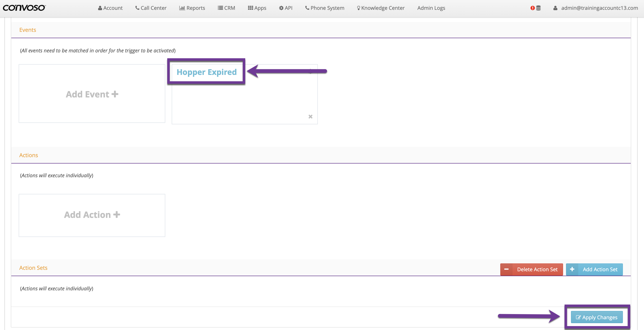
Task: Click the minus icon on Delete Action Set
Action: (x=506, y=269)
